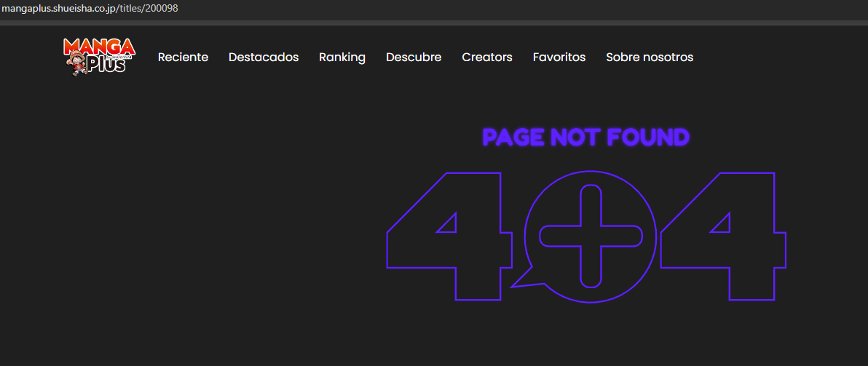Select Descubre in the navigation bar
Screen dimensions: 868x366
click(414, 57)
